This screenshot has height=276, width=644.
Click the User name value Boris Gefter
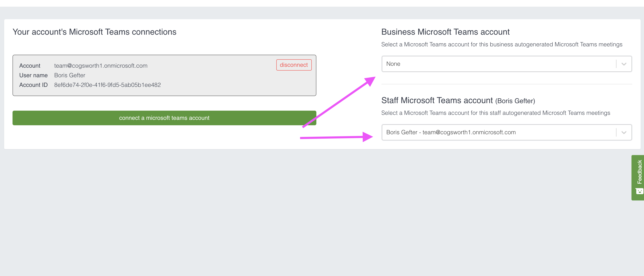pyautogui.click(x=70, y=75)
